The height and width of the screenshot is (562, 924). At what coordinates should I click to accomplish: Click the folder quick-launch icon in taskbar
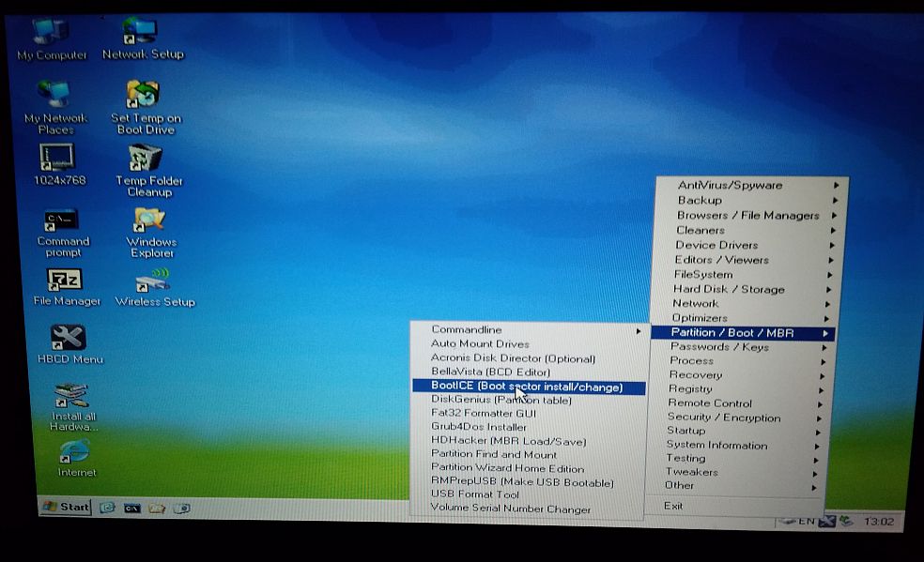157,508
